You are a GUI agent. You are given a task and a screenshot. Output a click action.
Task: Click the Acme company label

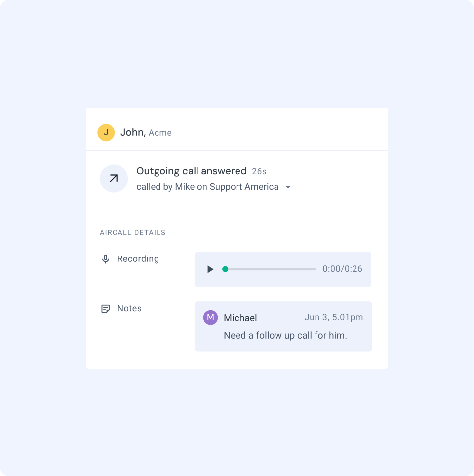tap(161, 132)
